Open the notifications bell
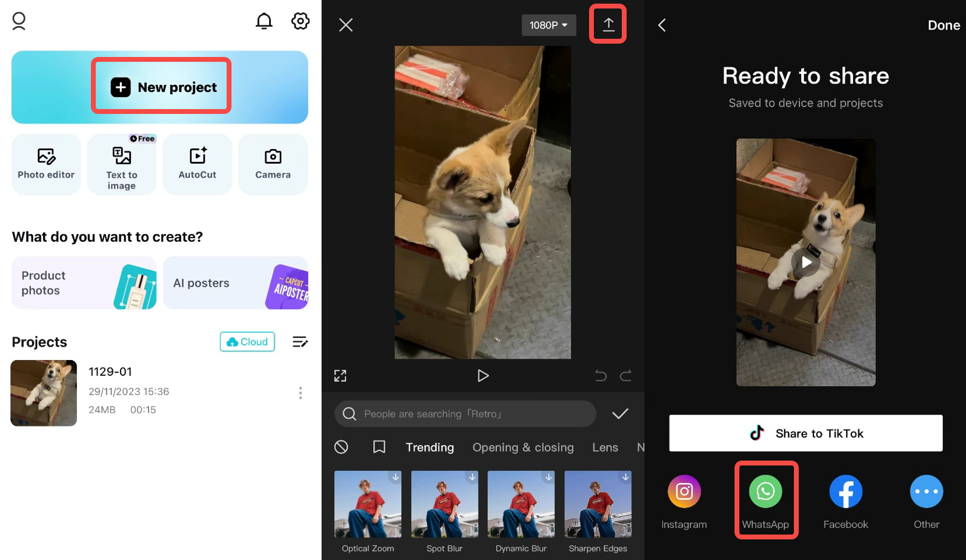Viewport: 966px width, 560px height. coord(264,21)
